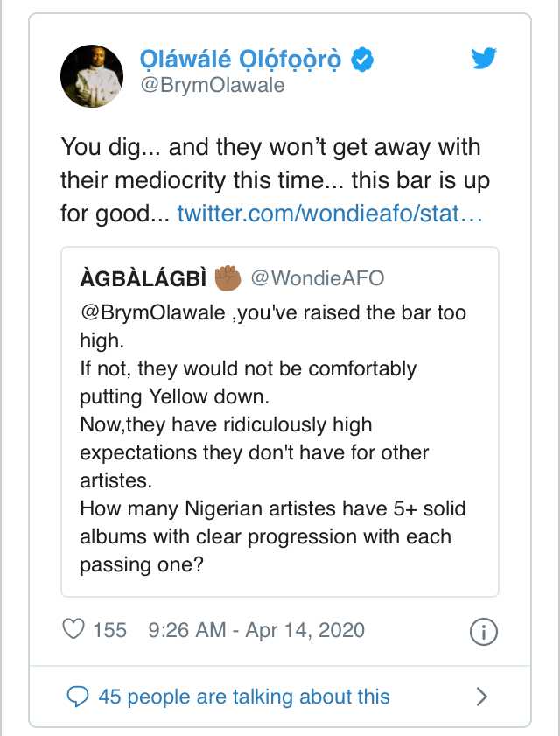Click the @WondieAFO handle
Viewport: 560px width, 736px height.
pyautogui.click(x=318, y=278)
